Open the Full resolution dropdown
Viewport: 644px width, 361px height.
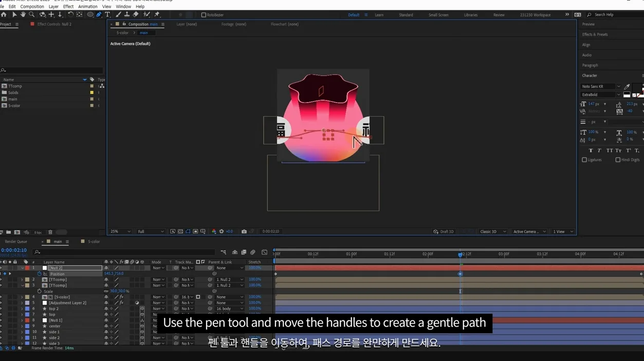[x=150, y=232]
